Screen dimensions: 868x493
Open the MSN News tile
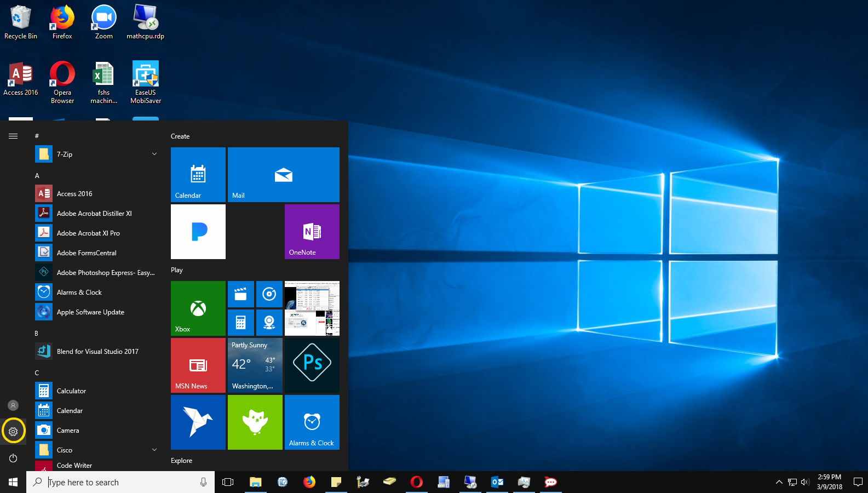tap(198, 365)
